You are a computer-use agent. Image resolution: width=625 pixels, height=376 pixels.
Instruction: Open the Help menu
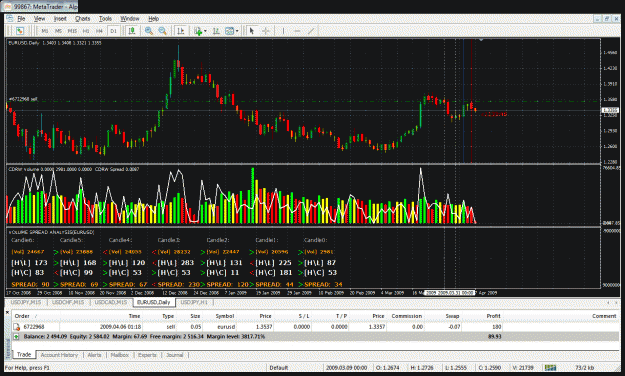coord(153,19)
